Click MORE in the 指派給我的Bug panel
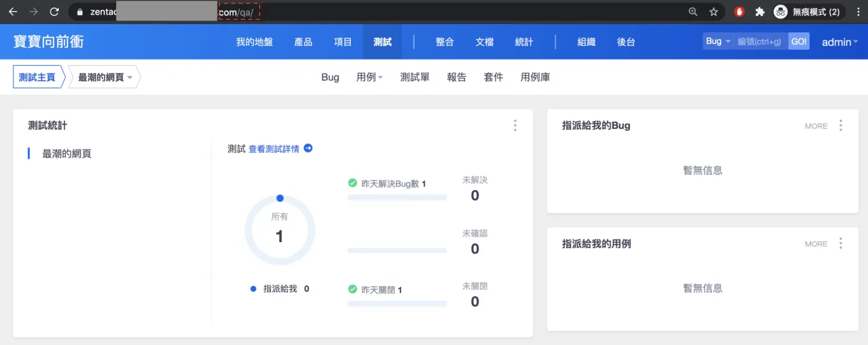The width and height of the screenshot is (868, 345). [x=816, y=126]
